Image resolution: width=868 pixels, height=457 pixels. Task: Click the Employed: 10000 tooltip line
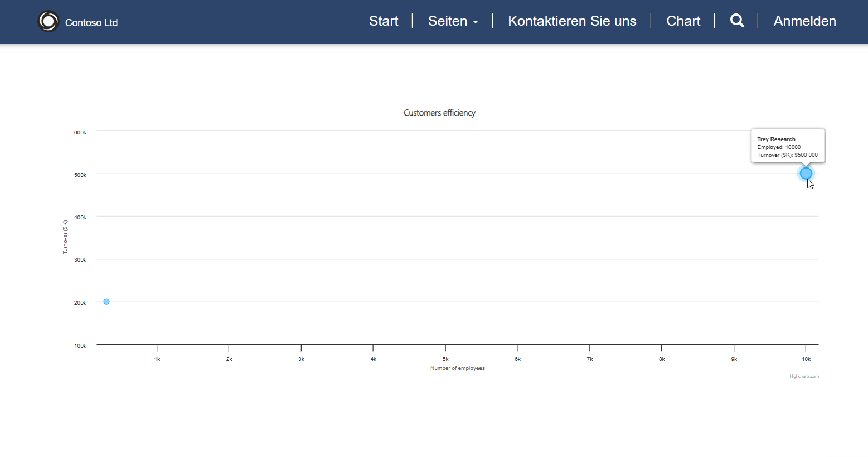pyautogui.click(x=779, y=147)
